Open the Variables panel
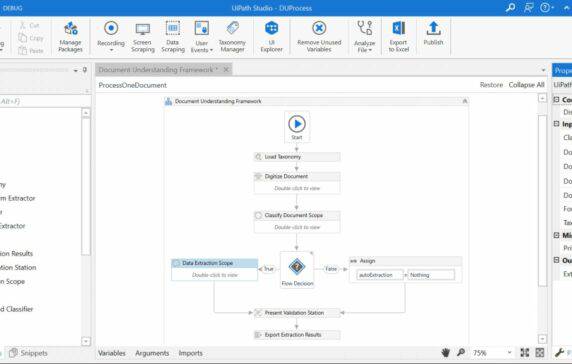The image size is (572, 364). pyautogui.click(x=112, y=353)
